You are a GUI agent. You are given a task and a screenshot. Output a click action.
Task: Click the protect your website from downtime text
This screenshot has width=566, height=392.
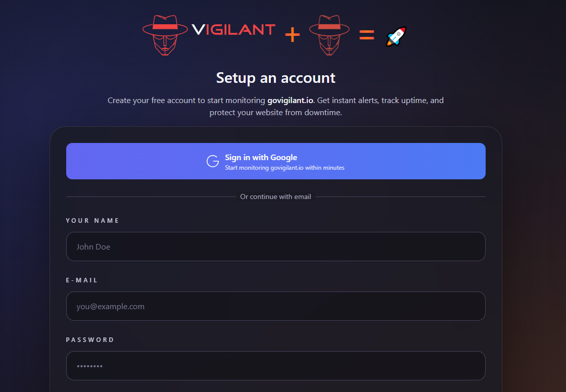pos(276,113)
